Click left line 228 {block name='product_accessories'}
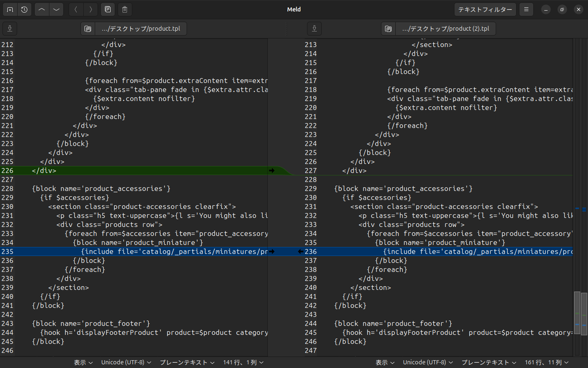This screenshot has height=368, width=588. (101, 188)
